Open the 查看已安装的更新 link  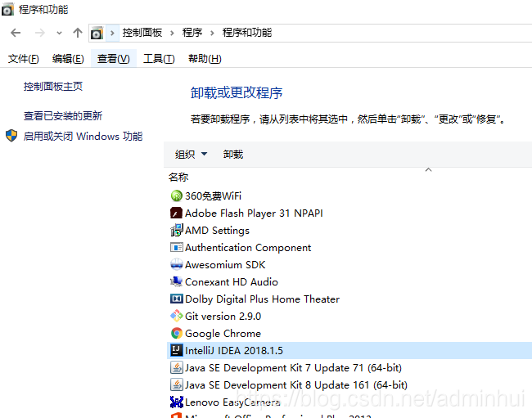click(63, 116)
